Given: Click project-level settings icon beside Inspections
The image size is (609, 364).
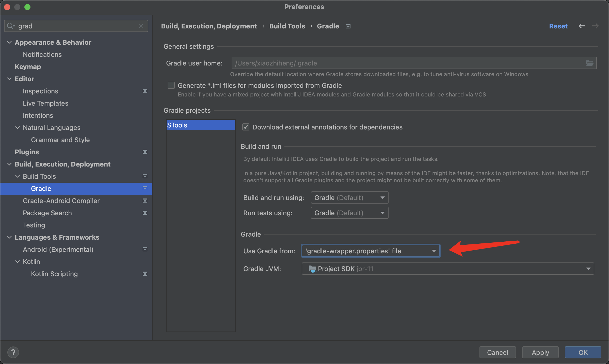Looking at the screenshot, I should 145,91.
